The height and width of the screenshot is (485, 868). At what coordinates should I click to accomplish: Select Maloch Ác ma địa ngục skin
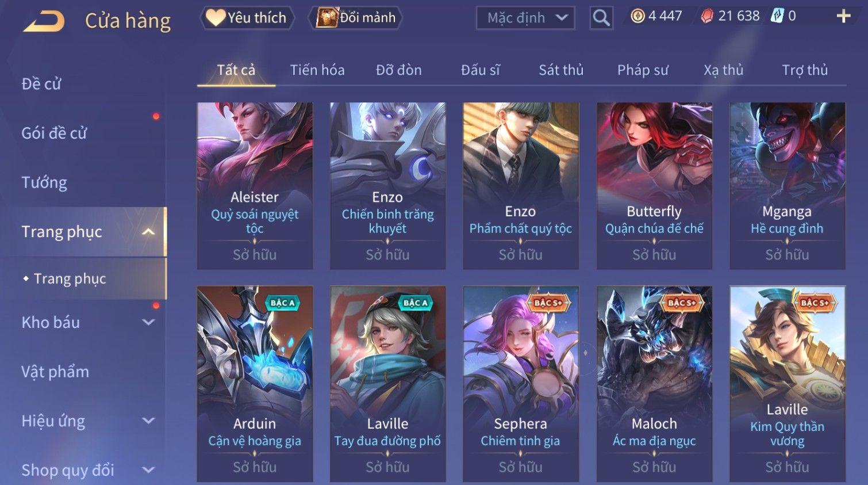654,384
